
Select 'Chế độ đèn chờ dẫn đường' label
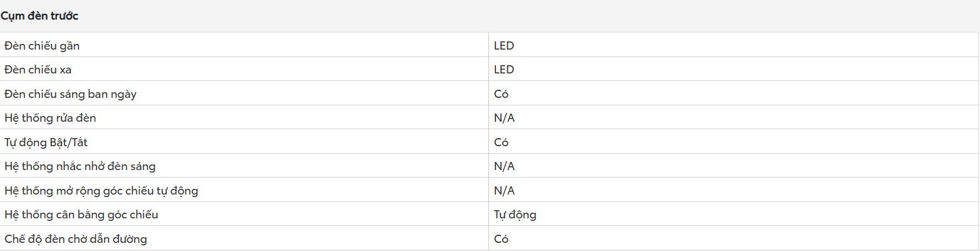coord(76,239)
